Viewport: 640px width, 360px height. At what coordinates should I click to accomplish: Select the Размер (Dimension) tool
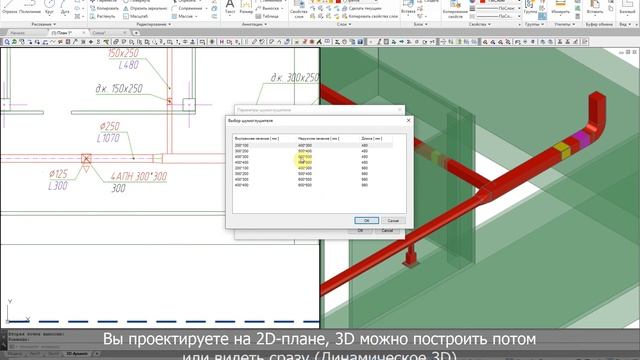point(246,8)
